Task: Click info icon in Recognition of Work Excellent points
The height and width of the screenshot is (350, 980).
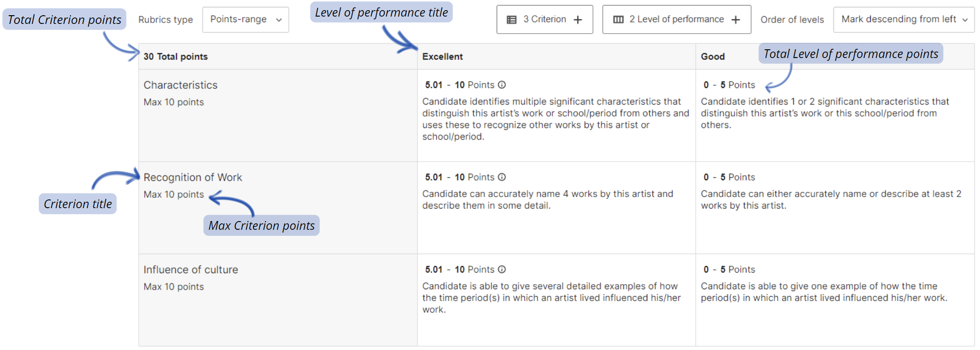Action: point(502,177)
